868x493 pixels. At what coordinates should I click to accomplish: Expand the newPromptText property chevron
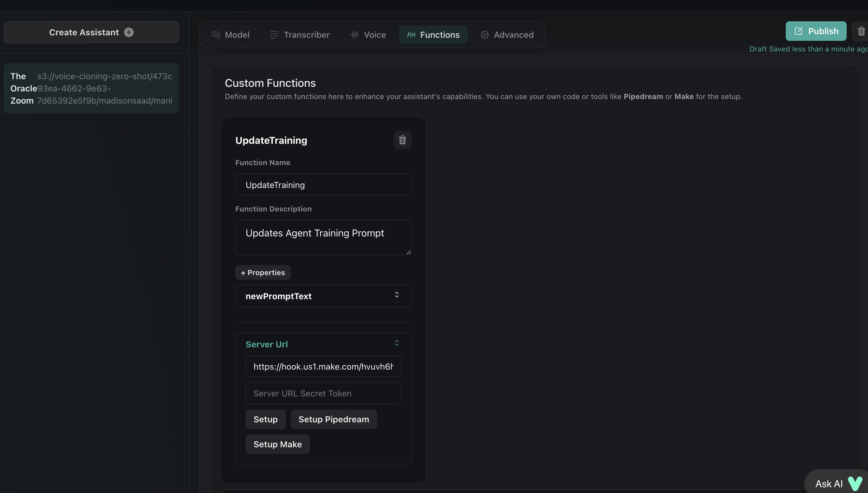coord(397,295)
